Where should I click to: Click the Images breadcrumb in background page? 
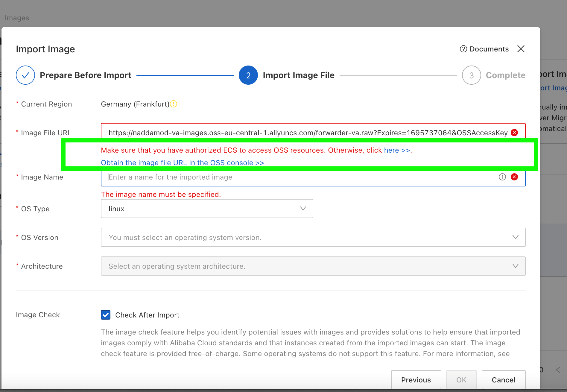click(17, 18)
